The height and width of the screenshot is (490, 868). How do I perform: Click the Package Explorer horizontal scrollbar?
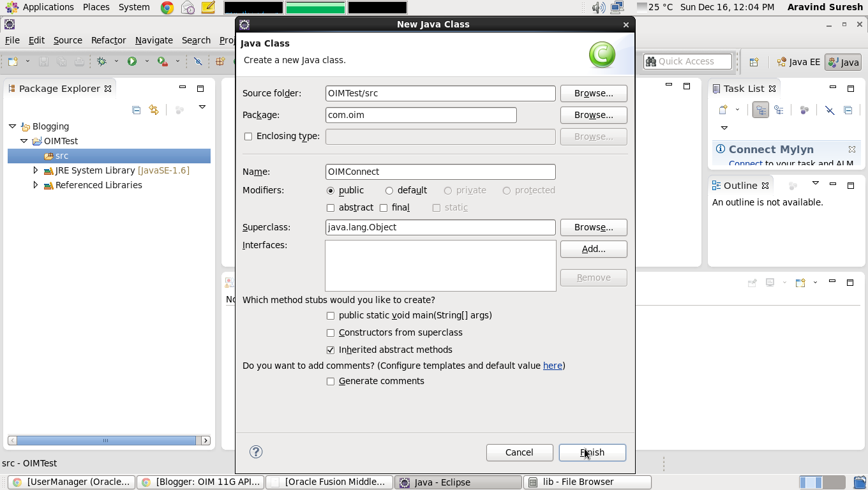pos(108,440)
